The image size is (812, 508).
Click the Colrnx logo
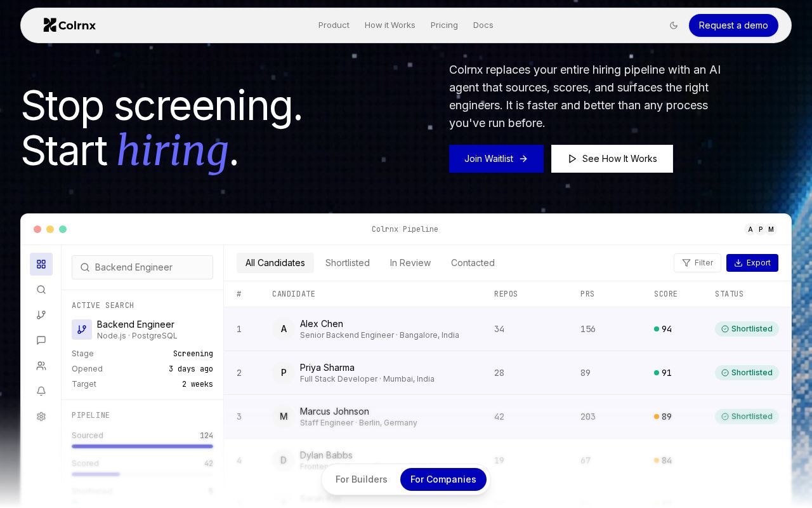pos(69,25)
